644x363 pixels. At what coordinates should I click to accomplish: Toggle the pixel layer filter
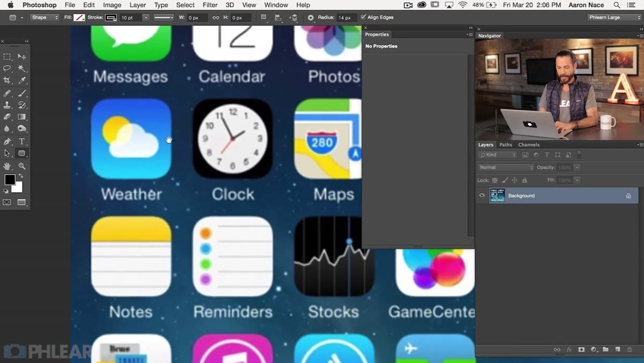[x=525, y=155]
